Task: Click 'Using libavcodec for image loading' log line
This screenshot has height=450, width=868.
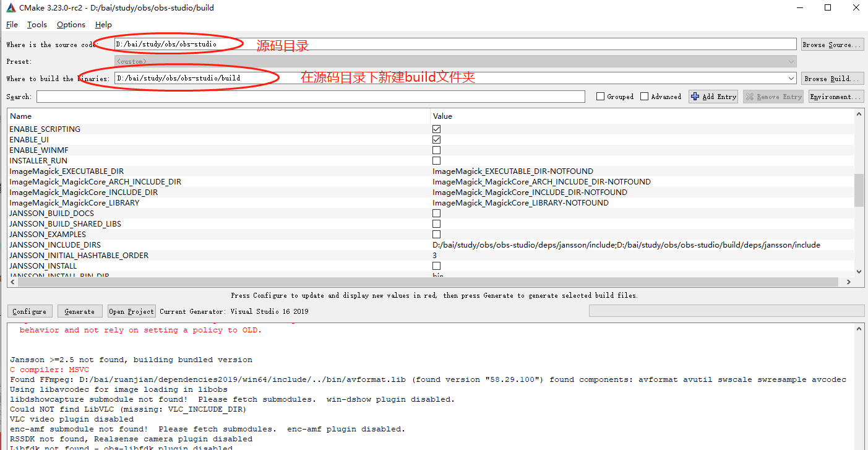Action: point(119,389)
